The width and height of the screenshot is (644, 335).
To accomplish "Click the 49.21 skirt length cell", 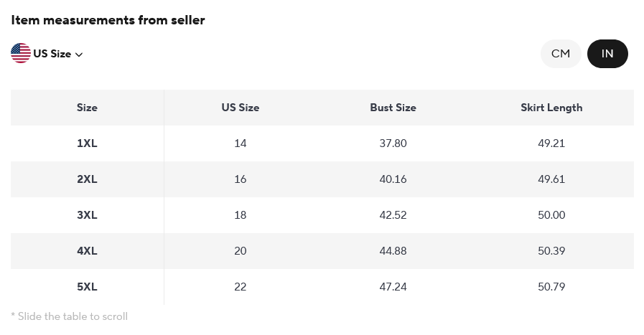I will coord(551,143).
